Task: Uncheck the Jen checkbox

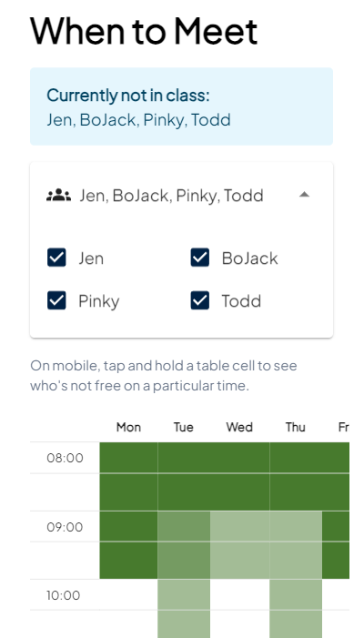Action: click(56, 258)
